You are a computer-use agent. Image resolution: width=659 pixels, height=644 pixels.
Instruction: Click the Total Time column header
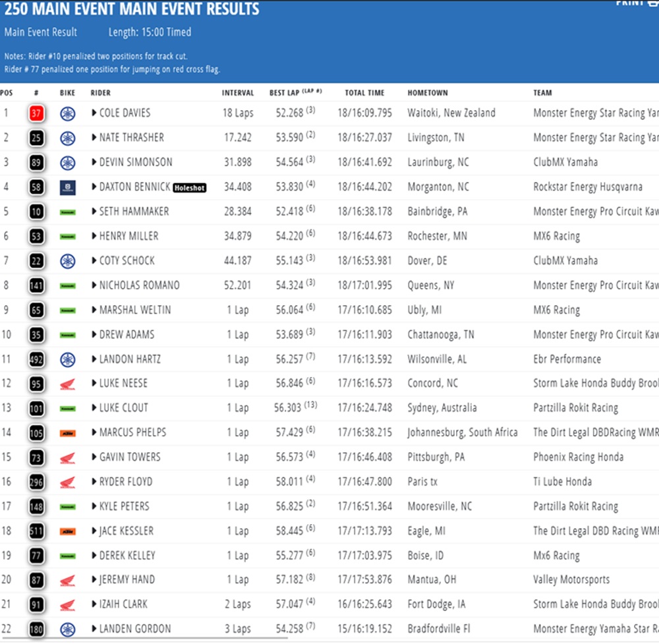point(364,93)
